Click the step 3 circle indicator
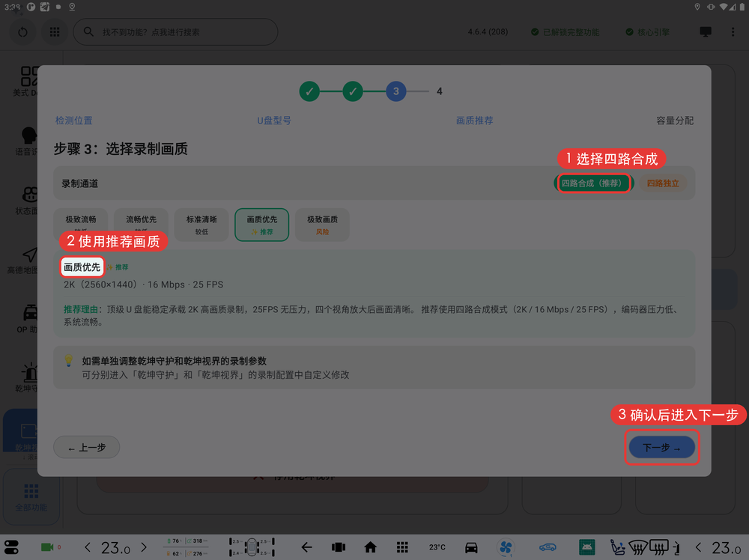The height and width of the screenshot is (560, 749). click(396, 91)
